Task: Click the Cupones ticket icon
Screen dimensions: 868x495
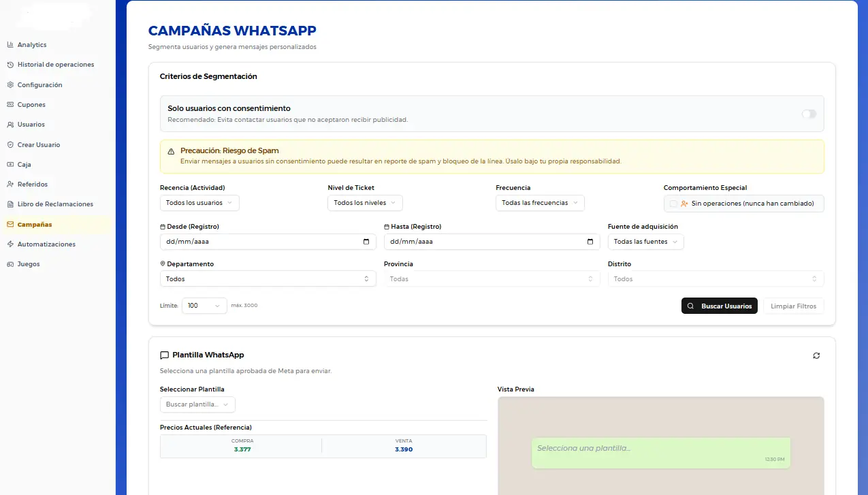Action: [x=10, y=105]
